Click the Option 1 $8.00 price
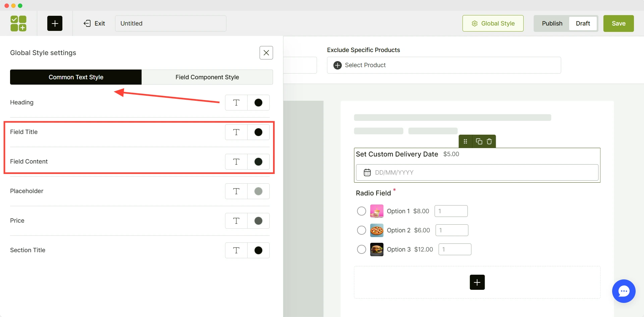The image size is (644, 317). (421, 211)
